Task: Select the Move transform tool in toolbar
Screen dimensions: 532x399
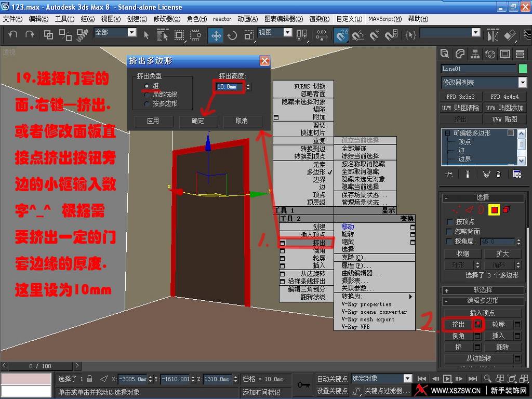Action: point(216,35)
